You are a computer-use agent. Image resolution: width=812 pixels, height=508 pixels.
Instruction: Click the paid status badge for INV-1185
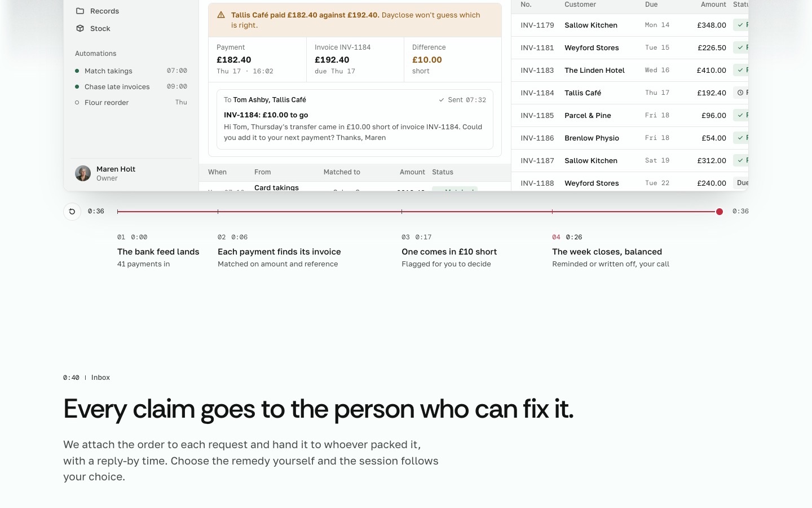[x=741, y=115]
